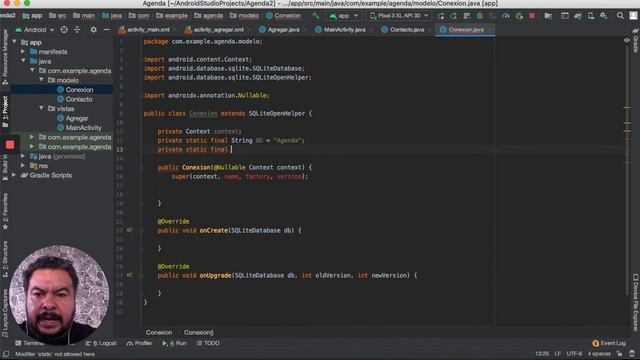Open the Profiler tool window
The height and width of the screenshot is (360, 640).
coord(139,344)
